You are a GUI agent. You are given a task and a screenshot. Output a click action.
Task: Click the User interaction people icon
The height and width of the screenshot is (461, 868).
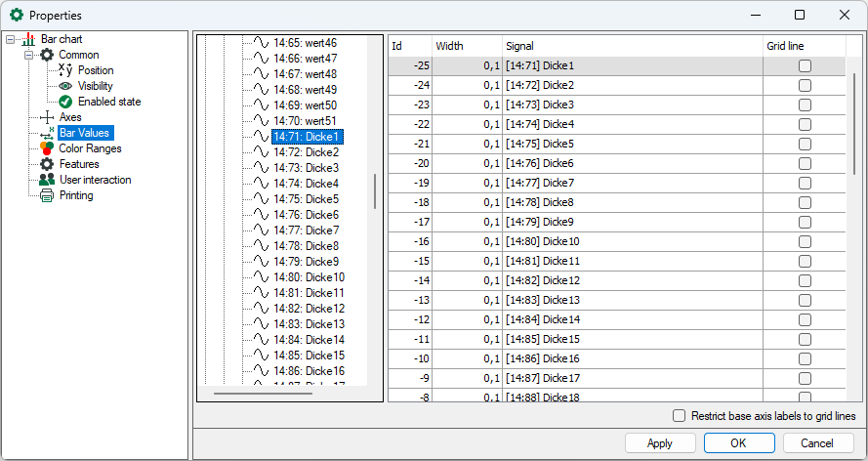tap(47, 180)
